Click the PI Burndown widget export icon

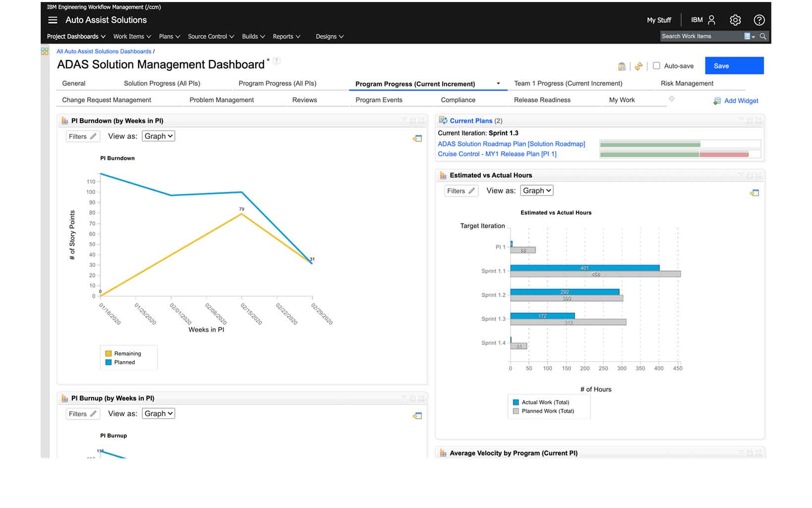417,138
